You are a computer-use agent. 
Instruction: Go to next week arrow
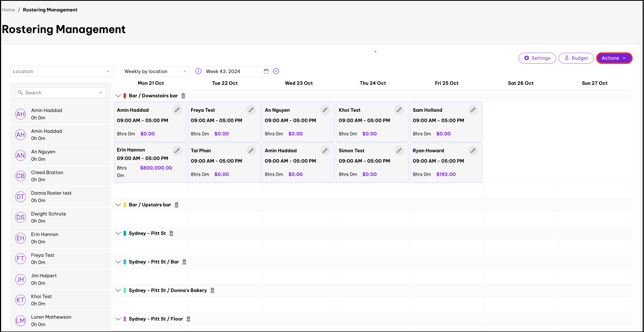tap(276, 71)
